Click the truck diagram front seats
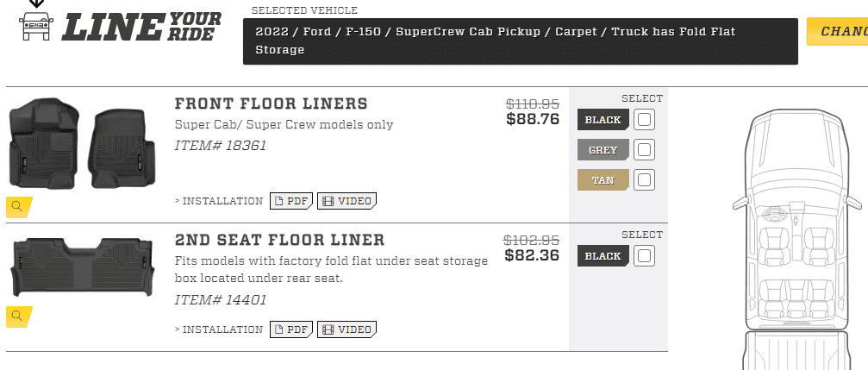This screenshot has height=370, width=868. point(791,237)
